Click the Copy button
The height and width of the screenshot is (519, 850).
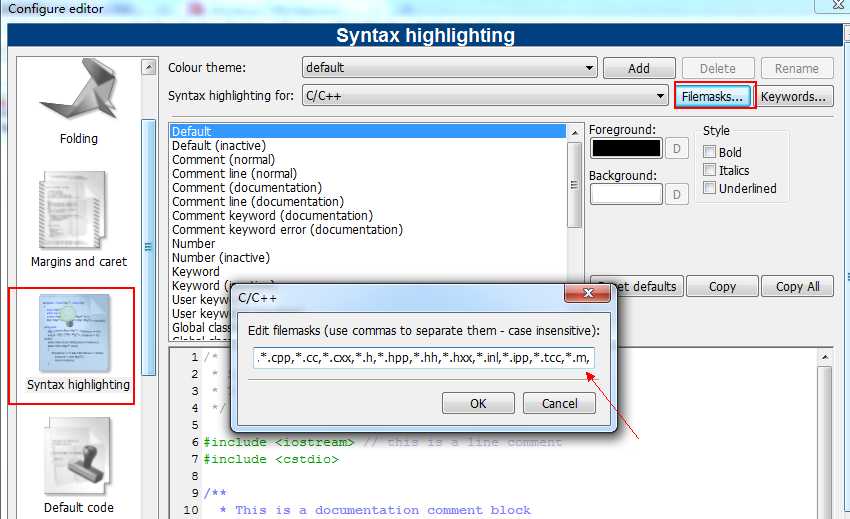click(722, 286)
